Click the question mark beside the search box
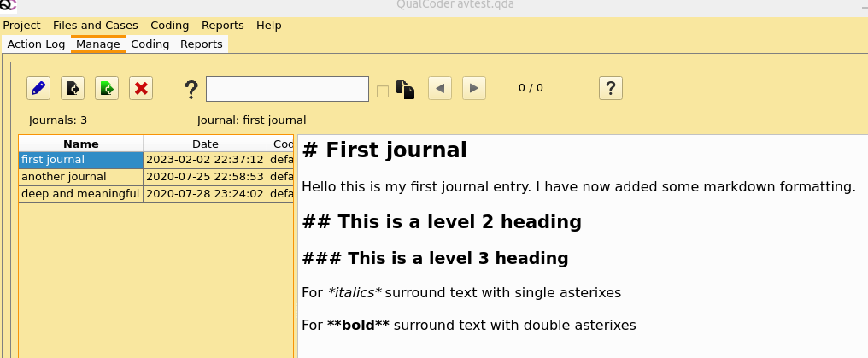 coord(191,89)
